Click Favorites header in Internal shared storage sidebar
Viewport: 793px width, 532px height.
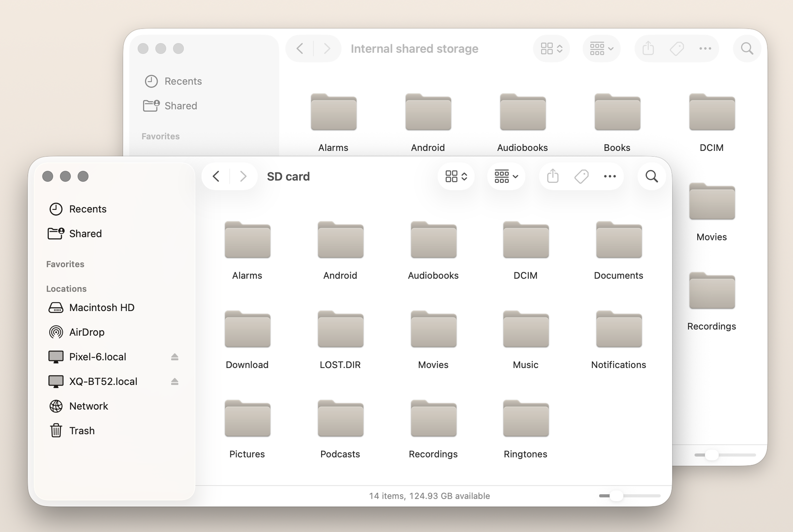coord(161,136)
